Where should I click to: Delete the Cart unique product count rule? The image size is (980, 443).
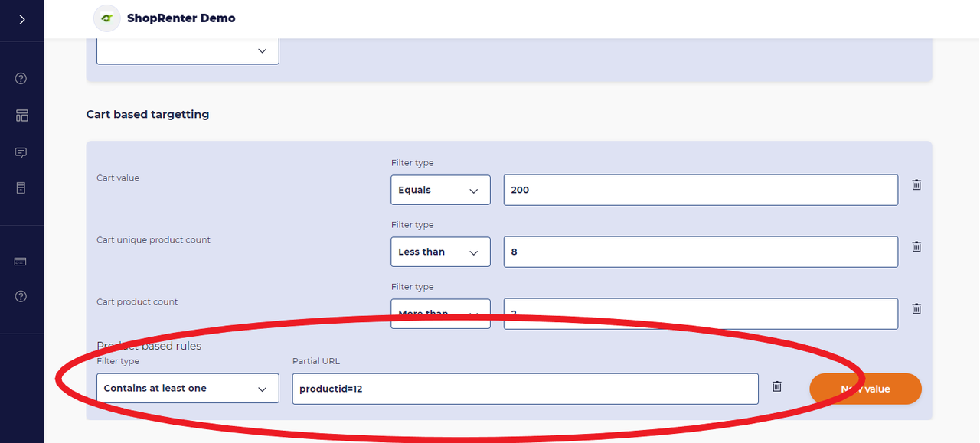coord(916,246)
